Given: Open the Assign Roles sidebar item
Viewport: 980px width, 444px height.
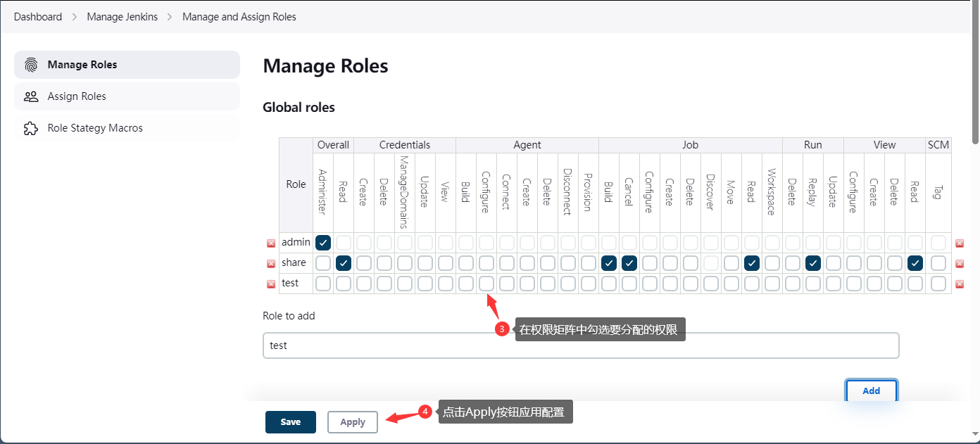Looking at the screenshot, I should [77, 96].
